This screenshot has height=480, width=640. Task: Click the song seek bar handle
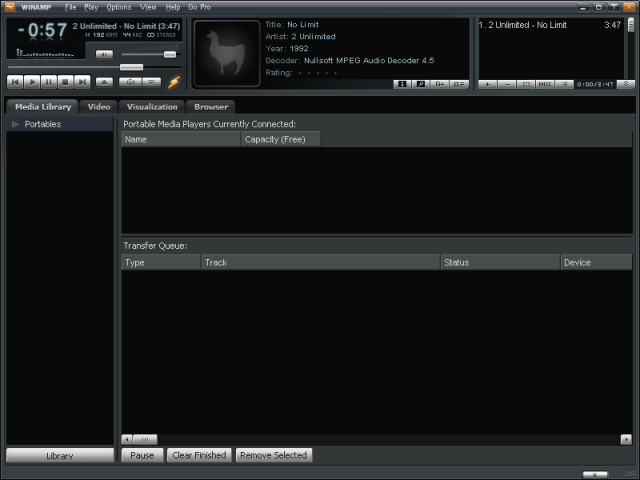[x=131, y=67]
